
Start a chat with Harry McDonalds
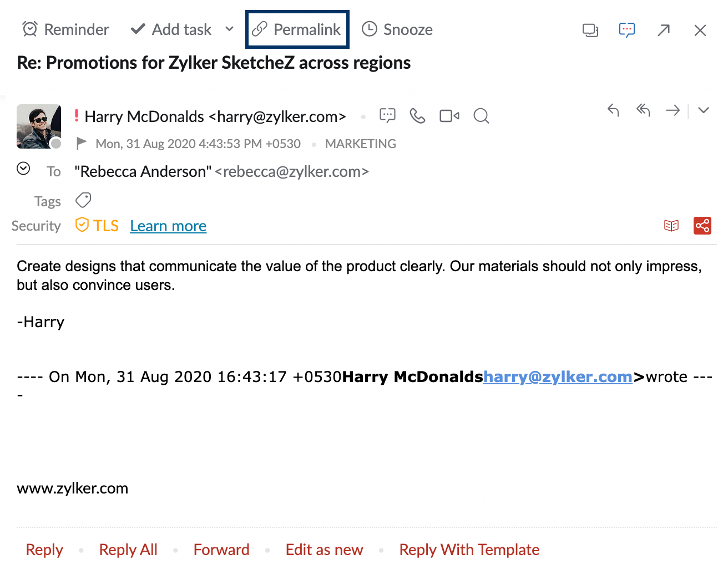[387, 115]
